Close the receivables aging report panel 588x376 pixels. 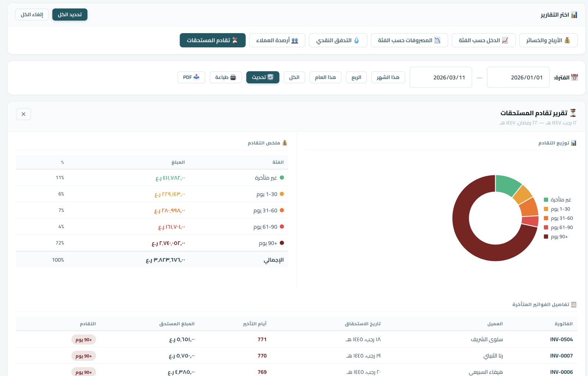pos(24,114)
